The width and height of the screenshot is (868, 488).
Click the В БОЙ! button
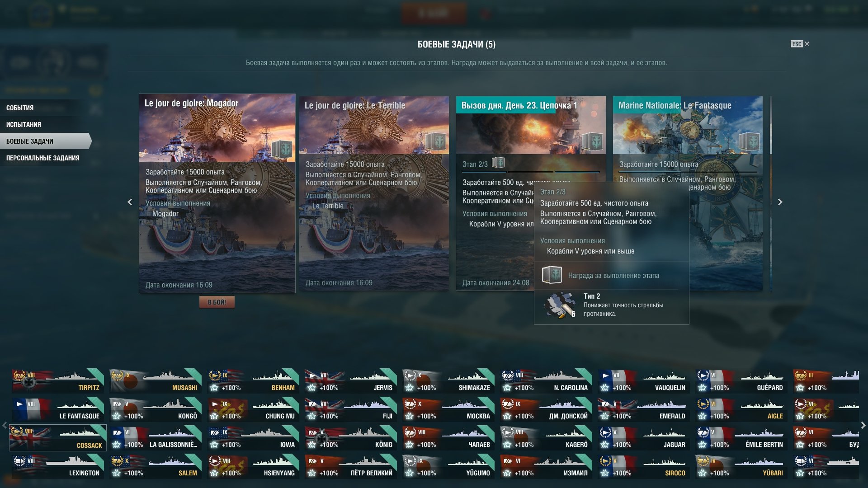coord(217,302)
